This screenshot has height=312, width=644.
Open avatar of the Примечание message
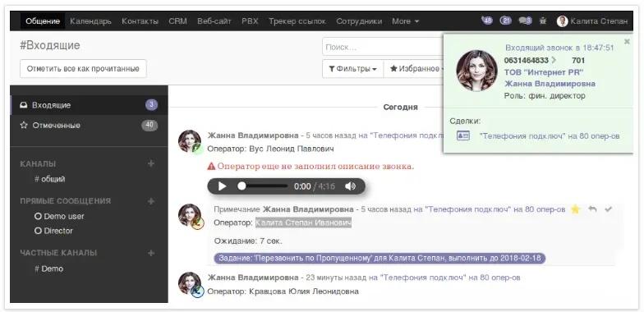(x=190, y=215)
